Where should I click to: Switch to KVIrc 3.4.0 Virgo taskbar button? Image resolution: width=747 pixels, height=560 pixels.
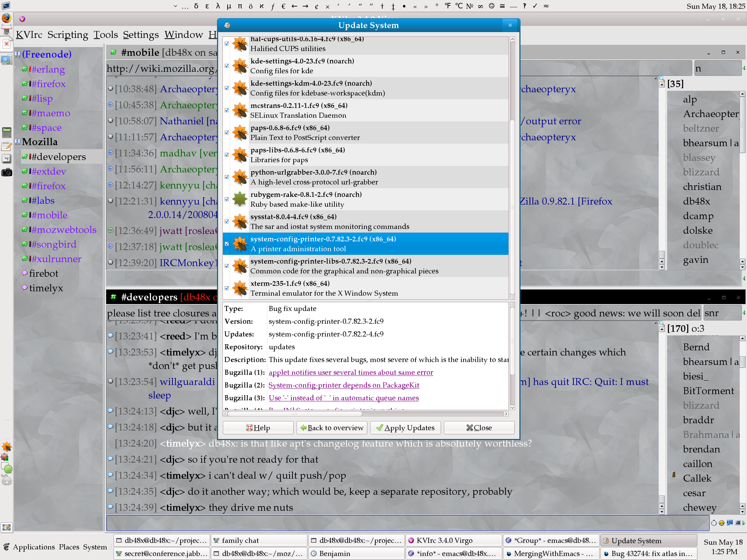pyautogui.click(x=454, y=540)
